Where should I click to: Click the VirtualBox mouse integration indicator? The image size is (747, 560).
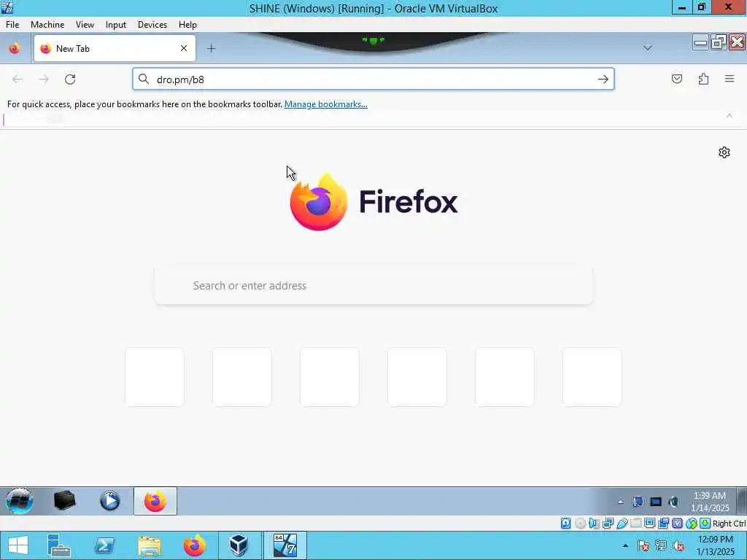pos(691,524)
